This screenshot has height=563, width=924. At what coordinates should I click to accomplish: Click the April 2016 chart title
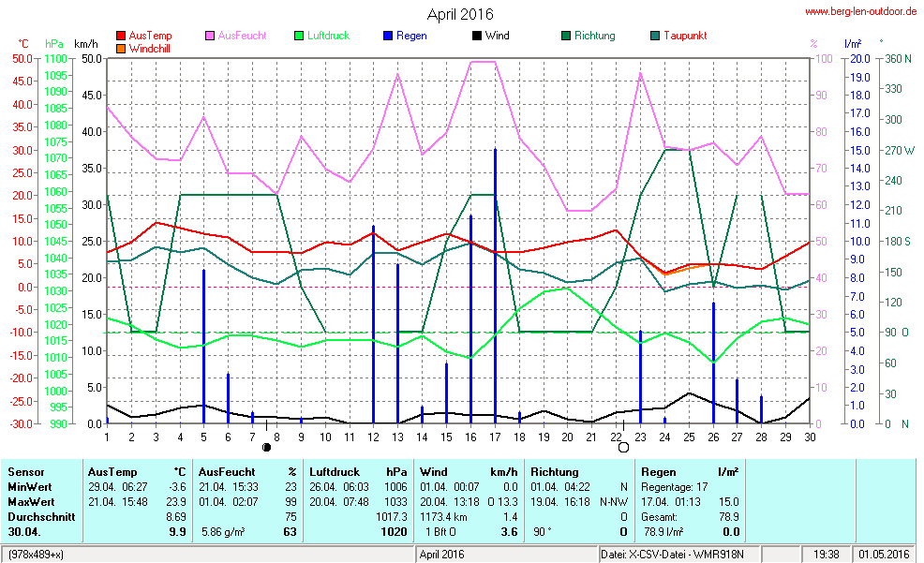coord(460,14)
